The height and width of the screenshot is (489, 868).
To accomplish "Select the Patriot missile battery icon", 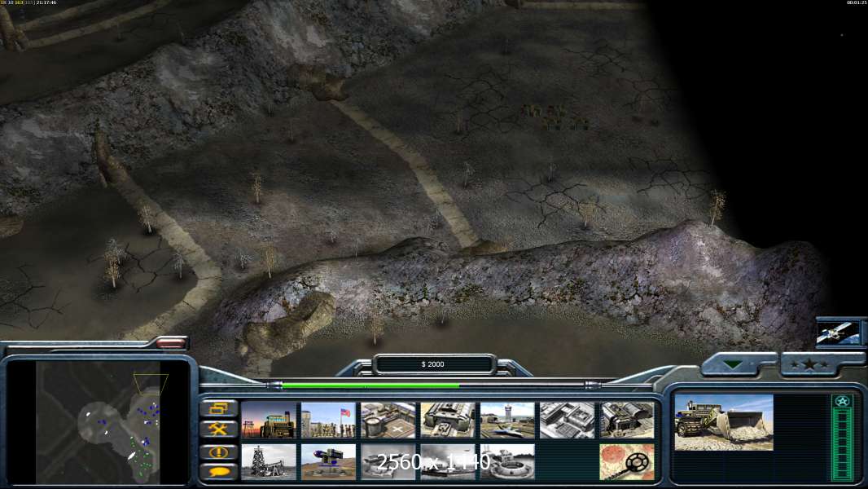I will point(328,461).
